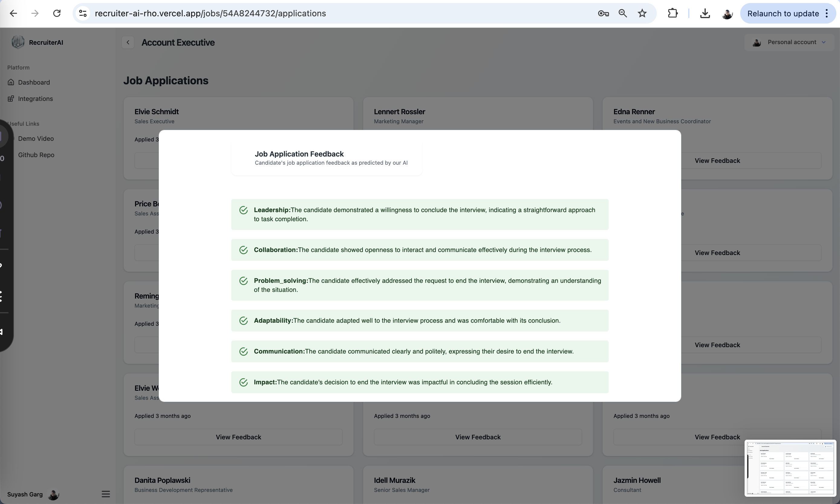This screenshot has height=504, width=840.
Task: Click Relaunch to update button
Action: point(783,13)
